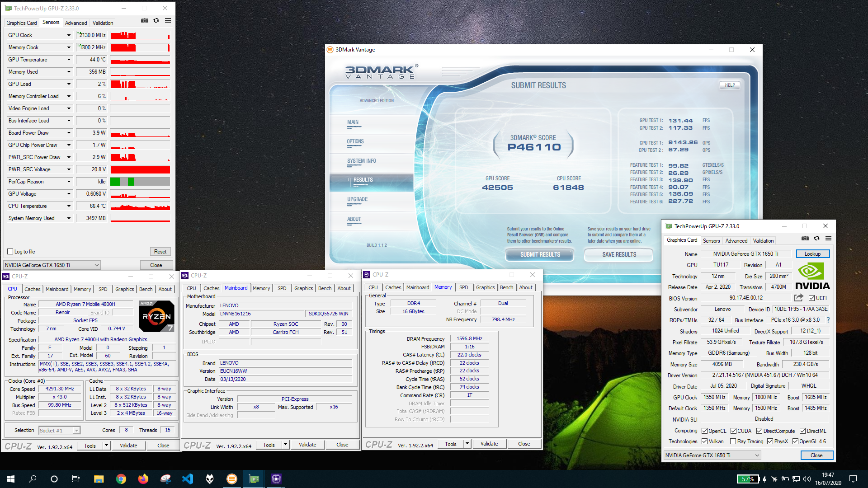Enable Log to file checkbox
The width and height of the screenshot is (868, 488).
tap(10, 252)
